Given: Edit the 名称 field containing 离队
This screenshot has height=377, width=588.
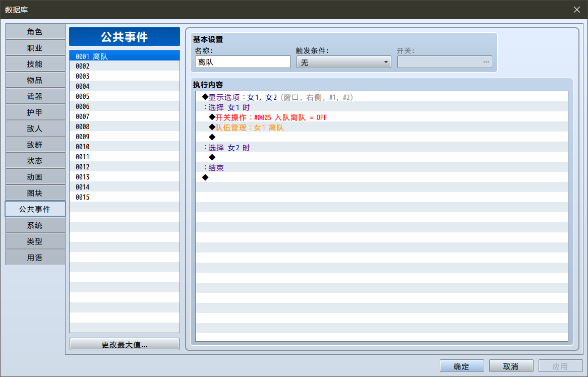Looking at the screenshot, I should click(x=243, y=62).
